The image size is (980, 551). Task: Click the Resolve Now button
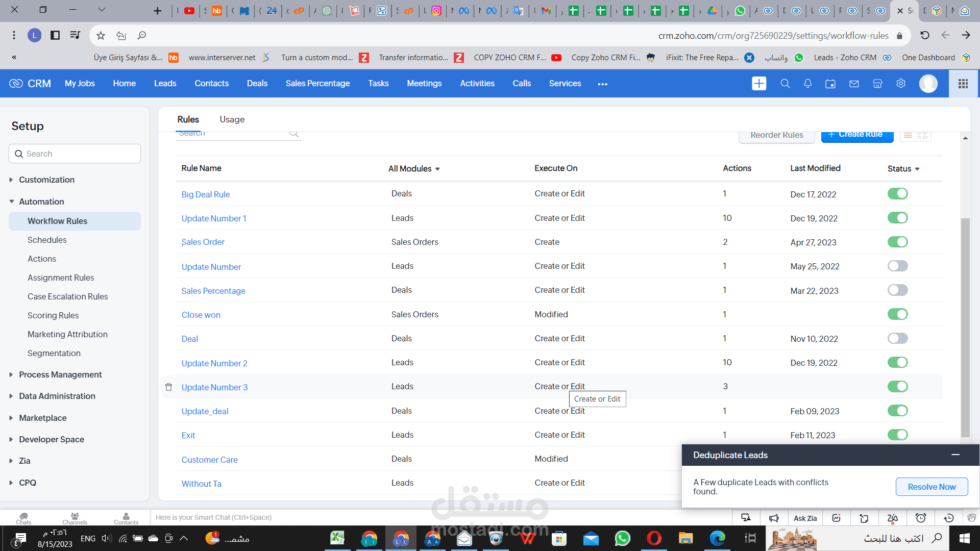point(932,486)
